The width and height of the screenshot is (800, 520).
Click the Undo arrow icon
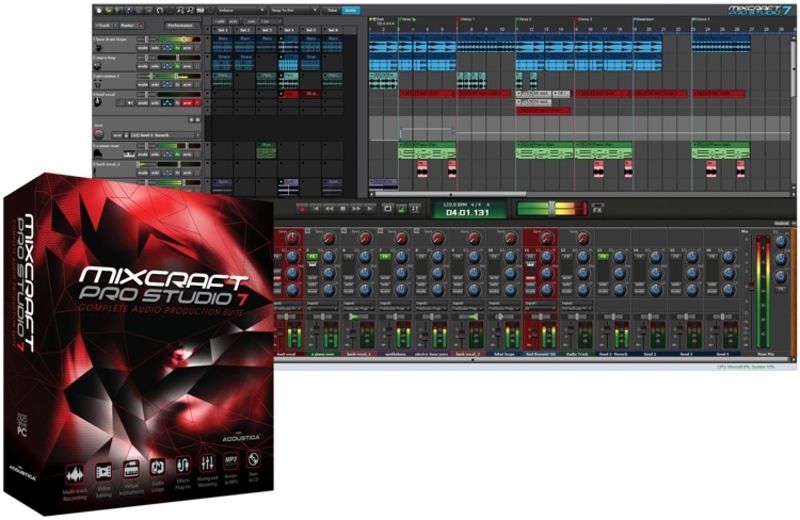(160, 10)
